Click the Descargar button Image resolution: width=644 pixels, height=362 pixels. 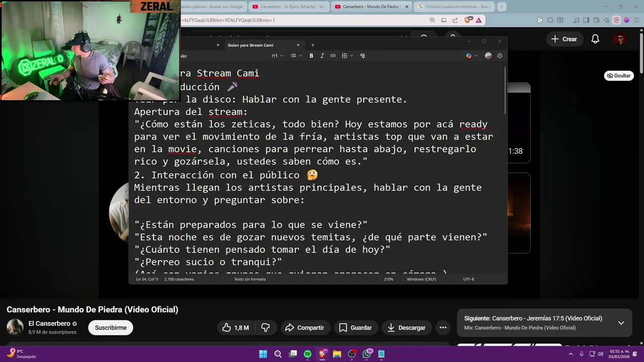tap(407, 328)
